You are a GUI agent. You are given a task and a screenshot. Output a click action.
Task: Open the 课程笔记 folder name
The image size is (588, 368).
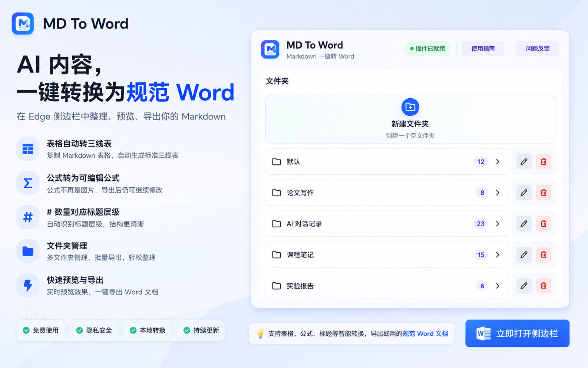tap(300, 255)
